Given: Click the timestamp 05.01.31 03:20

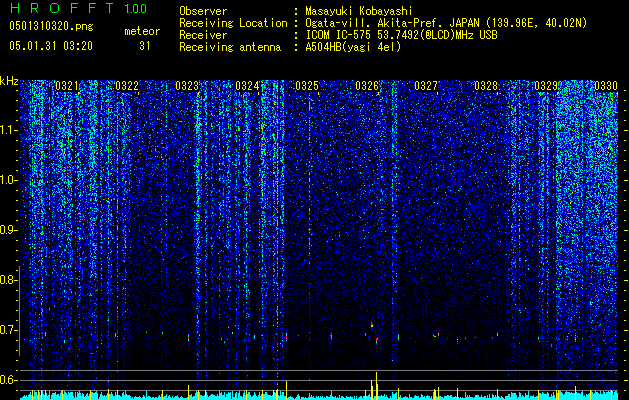Looking at the screenshot, I should point(51,46).
